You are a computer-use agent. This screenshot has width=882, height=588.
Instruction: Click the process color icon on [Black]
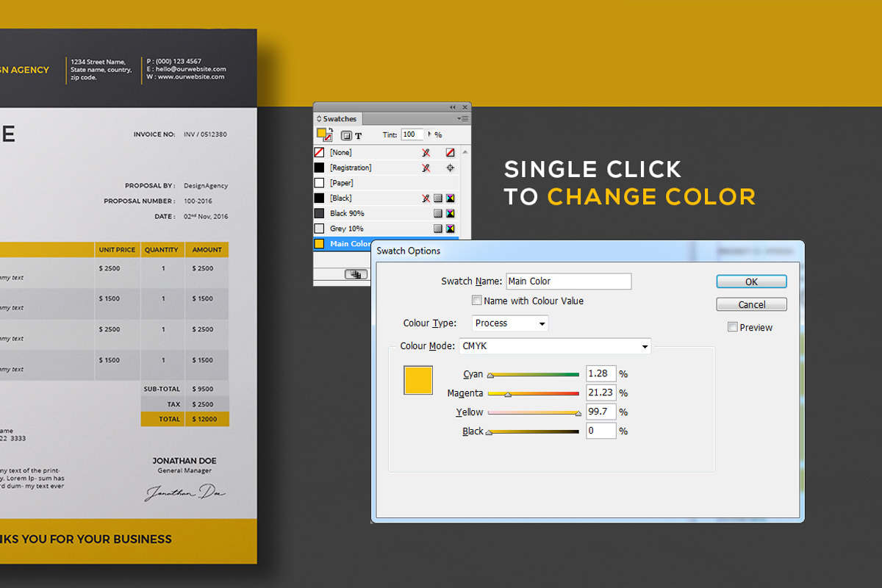coord(437,198)
